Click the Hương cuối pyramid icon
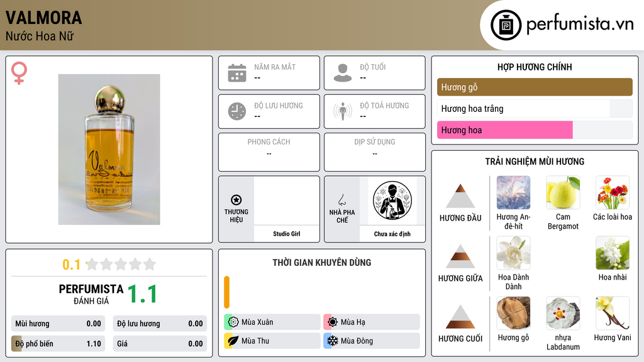 coord(460,317)
